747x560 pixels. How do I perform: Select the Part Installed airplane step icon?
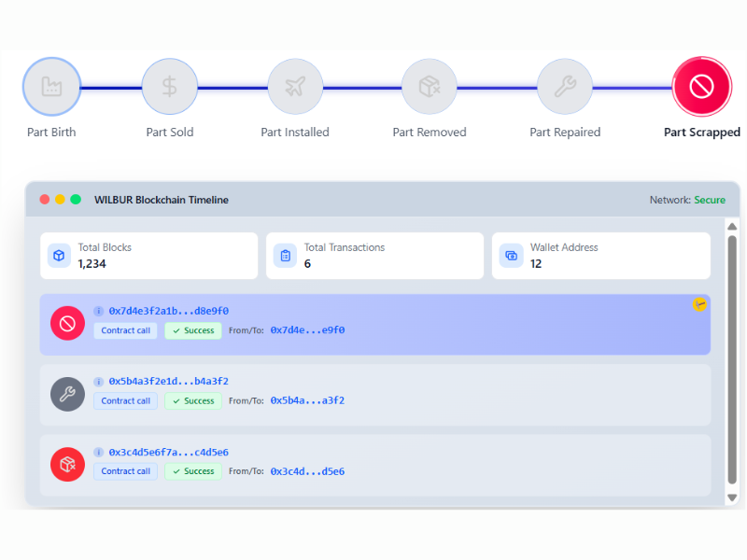tap(295, 87)
